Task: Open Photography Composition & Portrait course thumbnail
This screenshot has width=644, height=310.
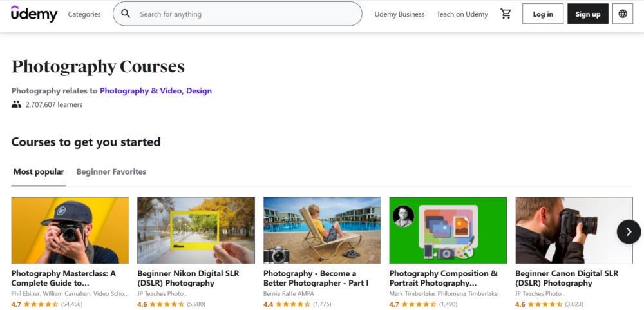Action: pos(448,230)
